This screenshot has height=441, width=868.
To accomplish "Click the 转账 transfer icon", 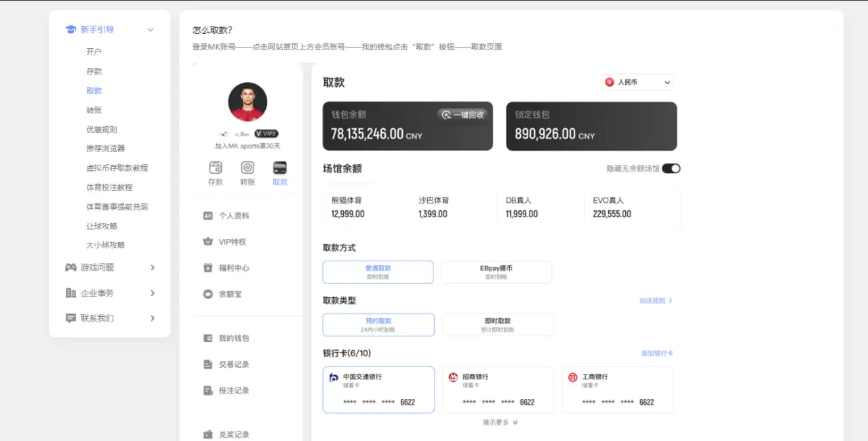I will point(248,168).
